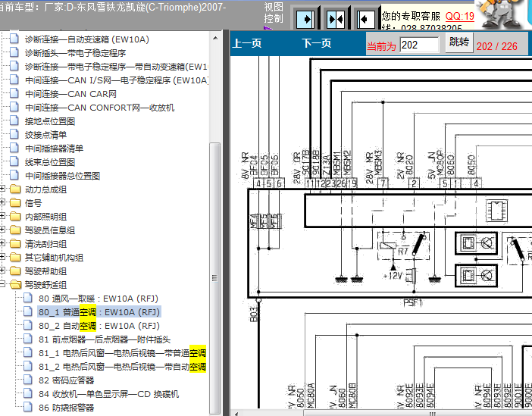Select 内部照明组 folder icon
This screenshot has width=532, height=416.
coord(15,216)
